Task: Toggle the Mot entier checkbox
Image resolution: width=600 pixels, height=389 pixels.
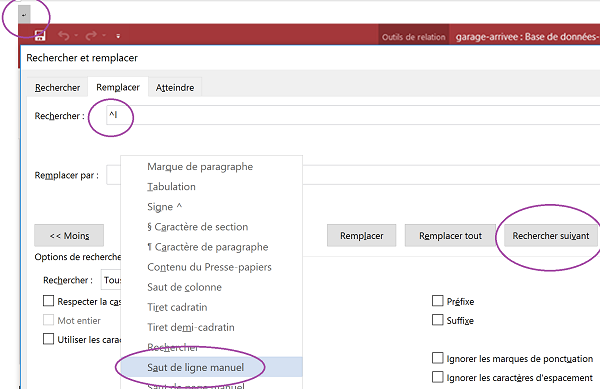Action: point(49,320)
